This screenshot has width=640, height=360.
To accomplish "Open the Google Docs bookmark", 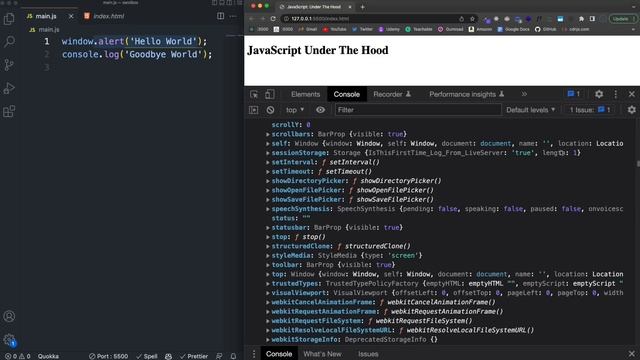I will 514,29.
